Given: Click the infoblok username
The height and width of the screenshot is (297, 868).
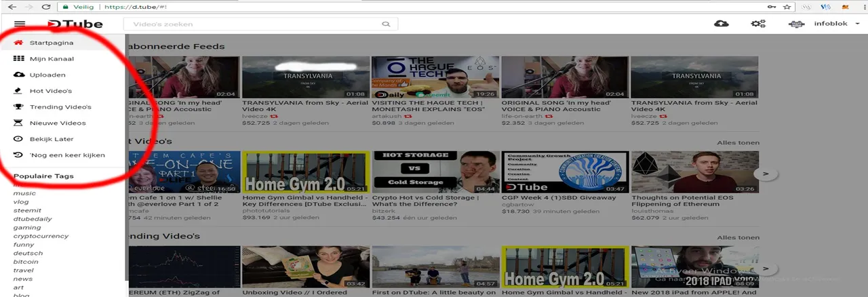Looking at the screenshot, I should (831, 24).
